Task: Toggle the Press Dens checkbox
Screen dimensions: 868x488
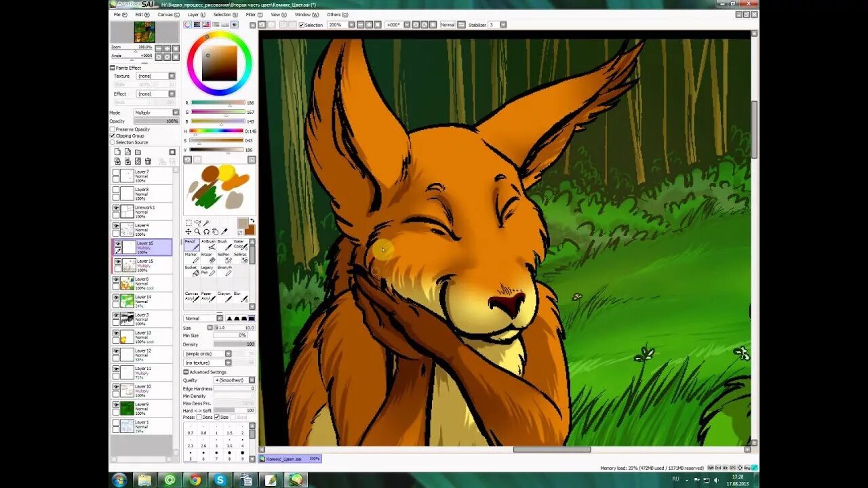Action: point(199,418)
